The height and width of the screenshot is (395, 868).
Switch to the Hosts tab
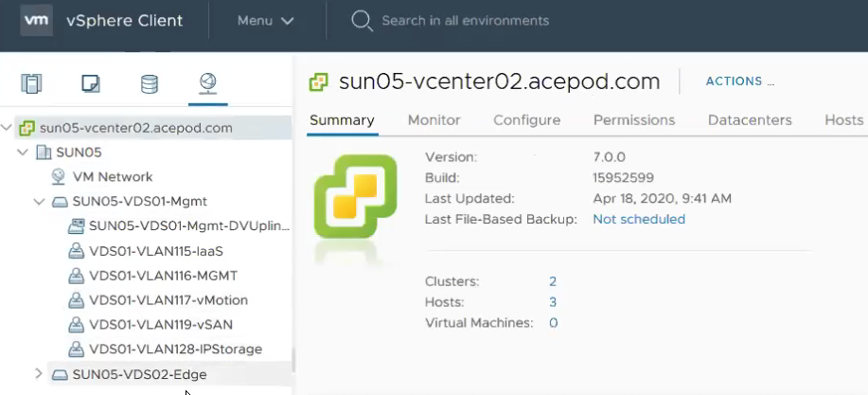843,120
